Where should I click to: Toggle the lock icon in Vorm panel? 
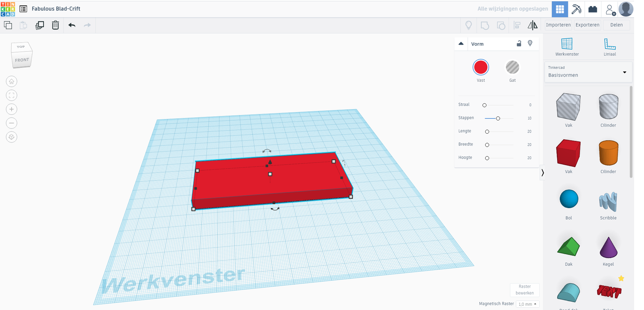click(x=519, y=43)
